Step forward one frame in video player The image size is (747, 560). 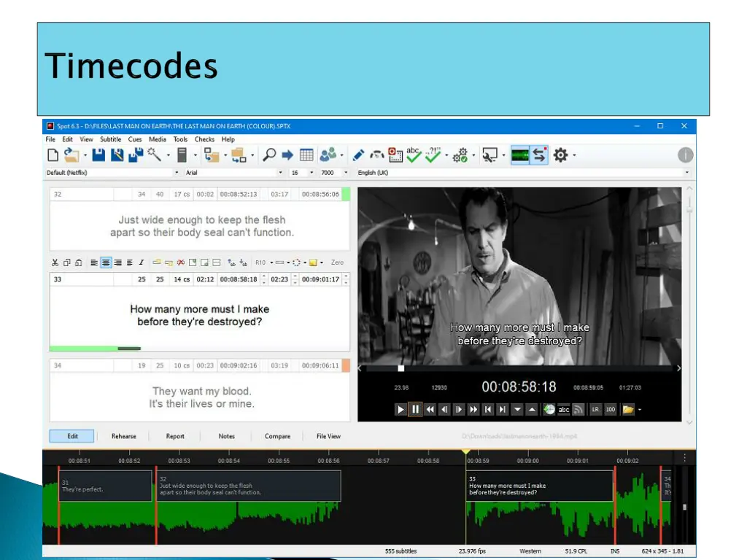tap(459, 410)
